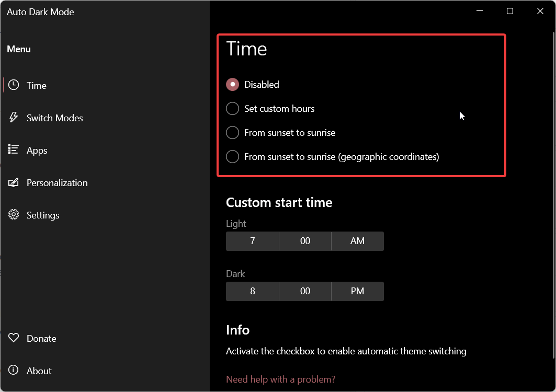Minimize the Auto Dark Mode window
The image size is (556, 392).
pos(480,11)
